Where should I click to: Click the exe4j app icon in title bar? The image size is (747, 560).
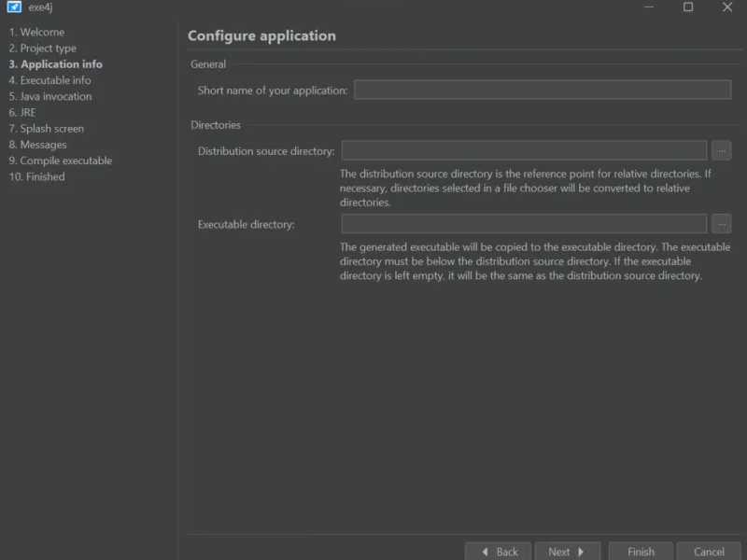coord(14,7)
